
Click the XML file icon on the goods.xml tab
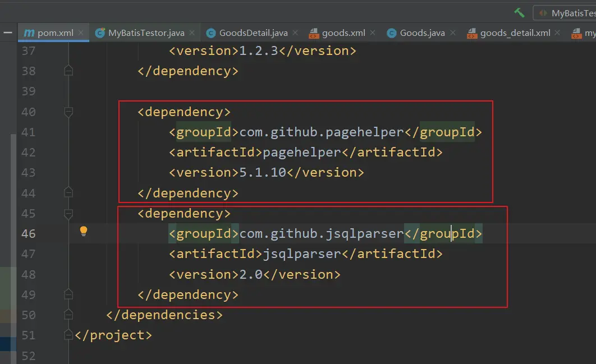pyautogui.click(x=314, y=33)
